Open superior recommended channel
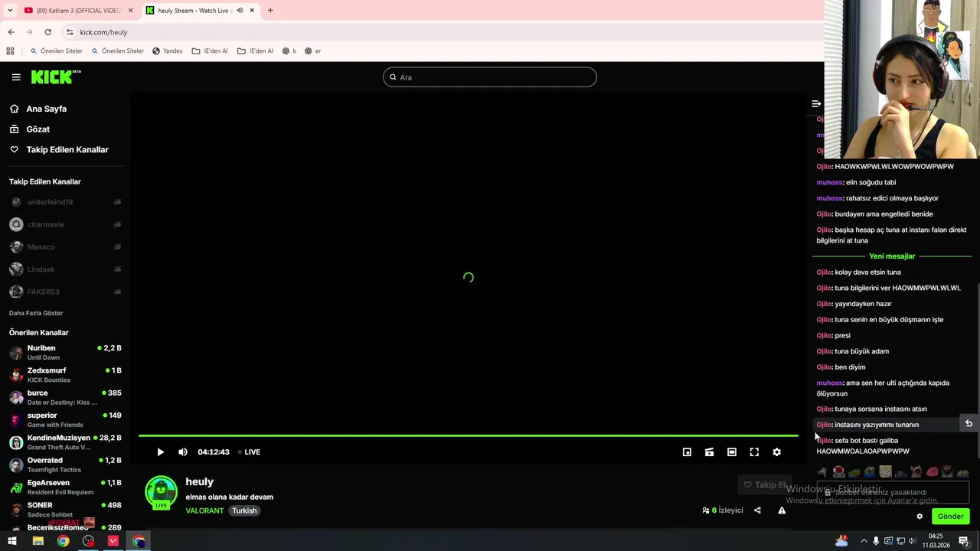This screenshot has height=551, width=980. (x=65, y=419)
